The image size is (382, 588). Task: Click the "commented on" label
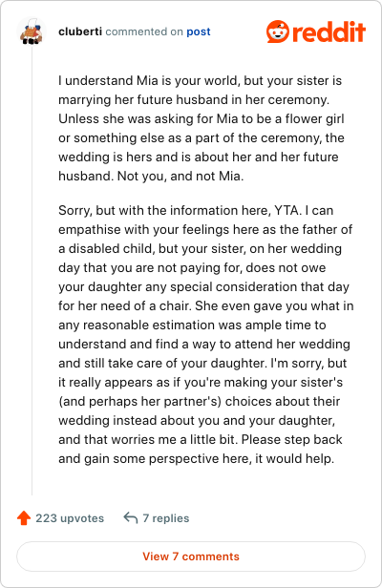pos(144,31)
